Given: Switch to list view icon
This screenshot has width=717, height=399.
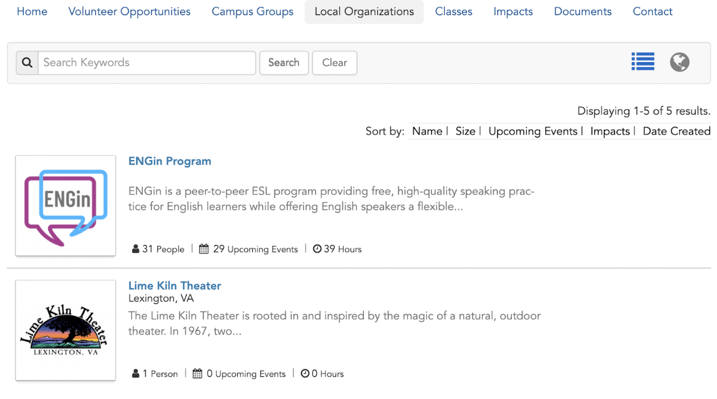Looking at the screenshot, I should pyautogui.click(x=642, y=62).
